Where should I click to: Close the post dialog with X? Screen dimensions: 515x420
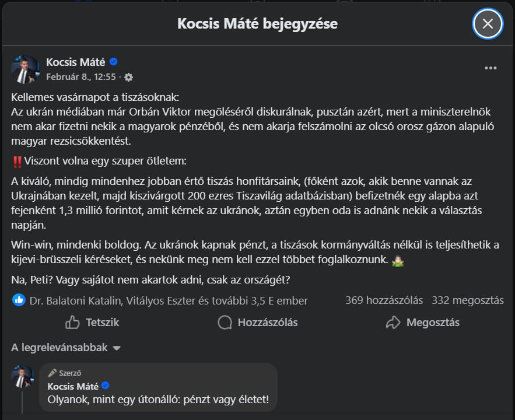coord(488,23)
